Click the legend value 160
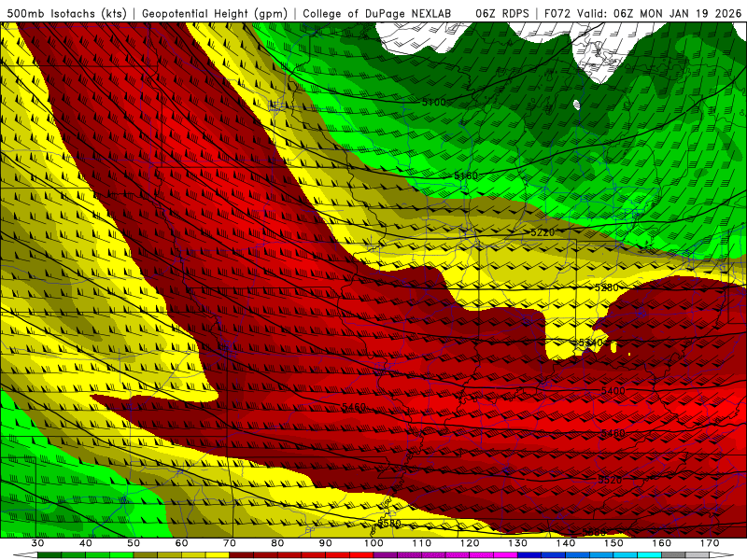The height and width of the screenshot is (560, 747). point(662,543)
